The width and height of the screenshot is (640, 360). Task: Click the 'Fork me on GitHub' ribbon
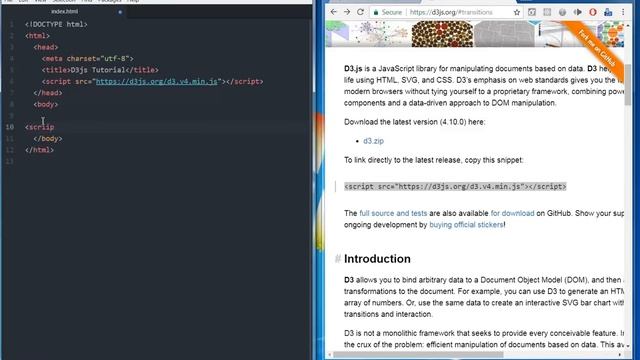[597, 48]
